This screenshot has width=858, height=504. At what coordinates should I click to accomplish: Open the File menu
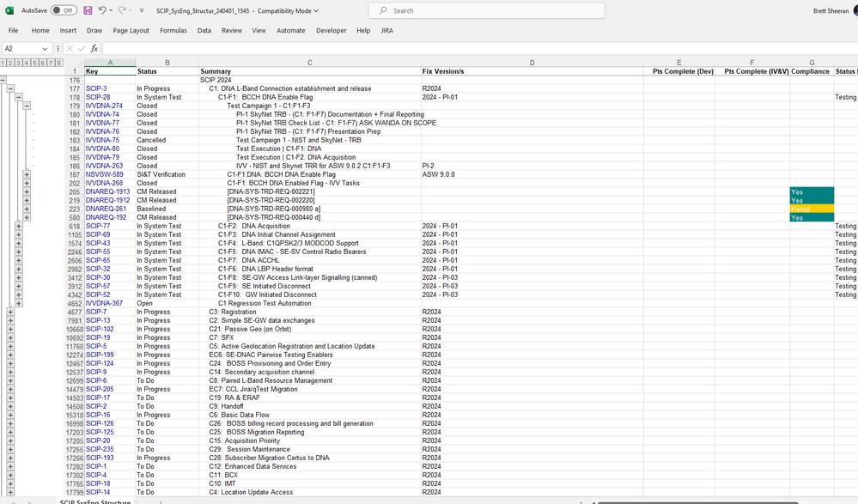pos(13,31)
